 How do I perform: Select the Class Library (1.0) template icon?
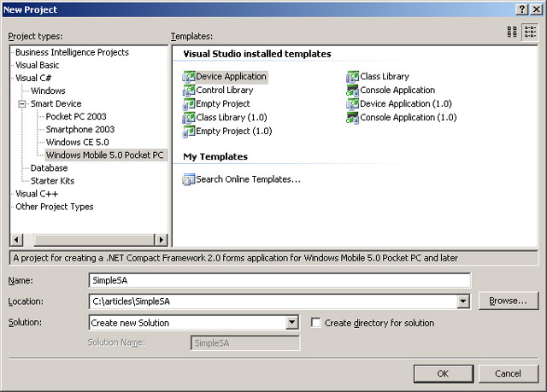point(189,117)
